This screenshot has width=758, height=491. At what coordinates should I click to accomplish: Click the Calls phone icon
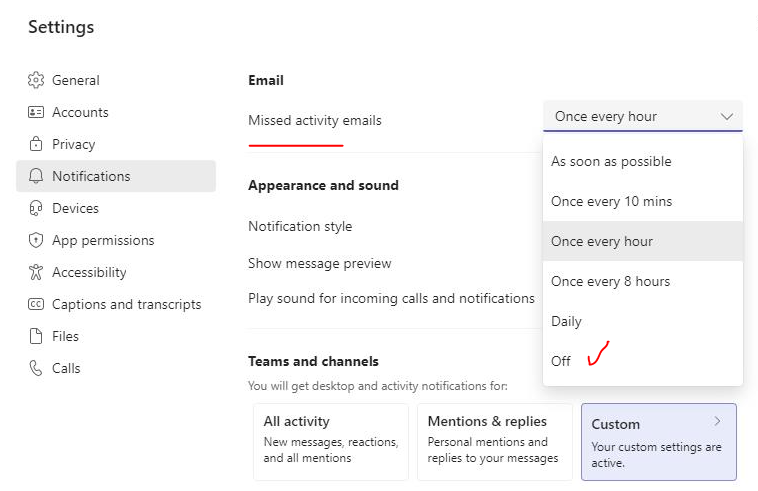click(36, 368)
